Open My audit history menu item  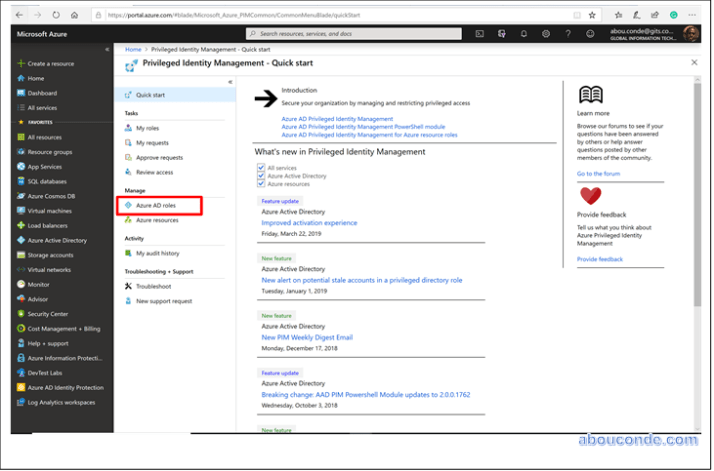[157, 253]
